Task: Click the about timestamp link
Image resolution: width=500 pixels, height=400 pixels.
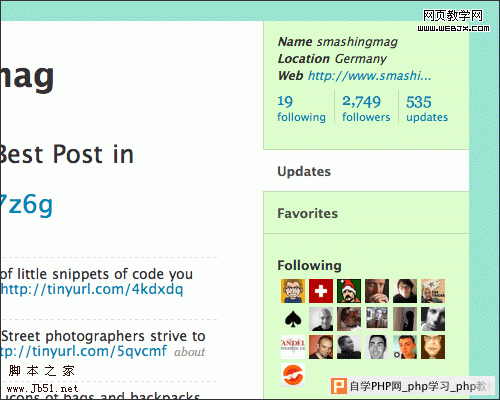Action: (190, 352)
